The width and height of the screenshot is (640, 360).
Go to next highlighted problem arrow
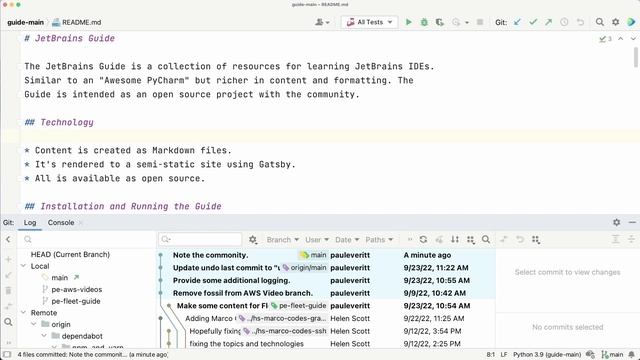click(x=633, y=38)
